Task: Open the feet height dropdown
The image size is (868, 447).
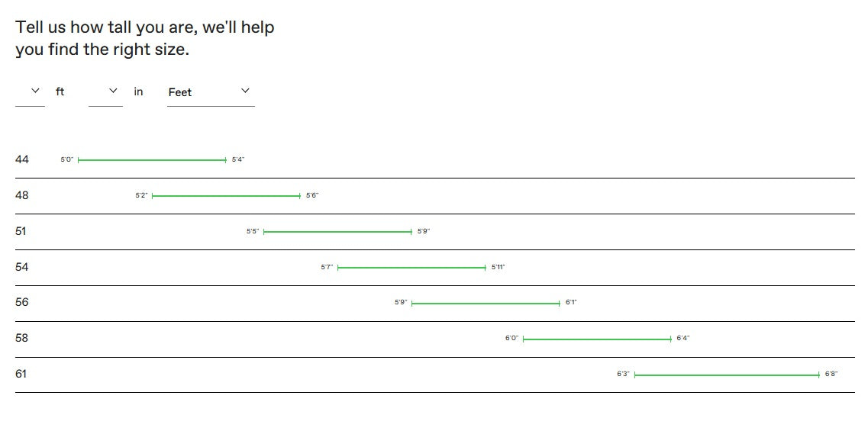Action: (31, 92)
